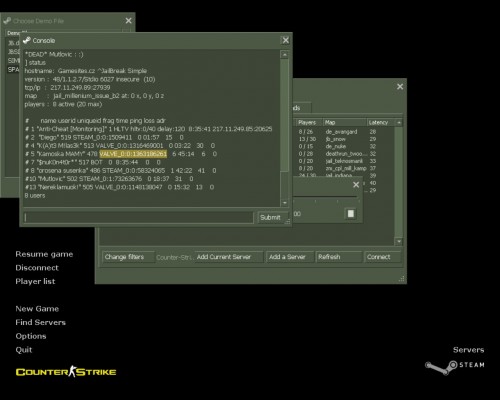Open Options from the main menu

click(x=31, y=336)
